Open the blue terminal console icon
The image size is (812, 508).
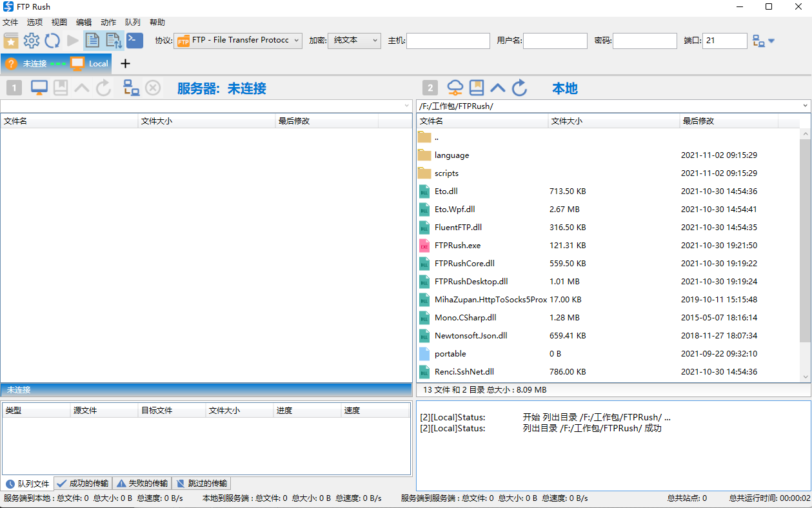point(135,41)
